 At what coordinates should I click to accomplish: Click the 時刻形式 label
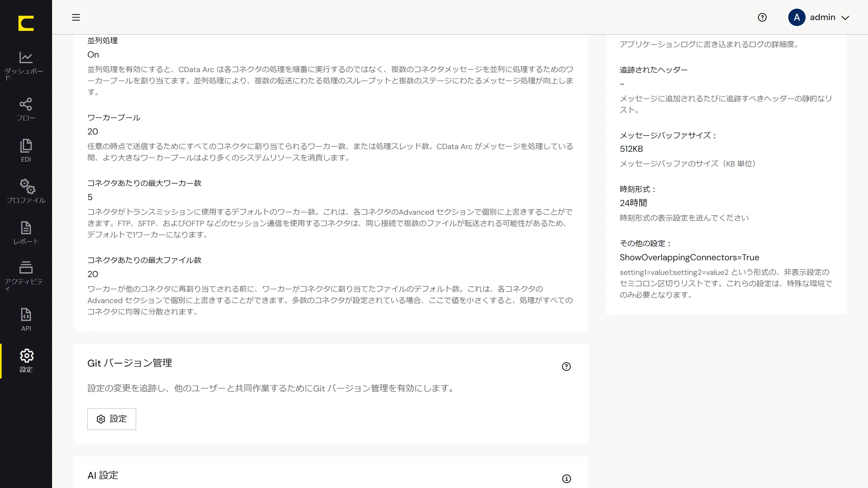(637, 189)
